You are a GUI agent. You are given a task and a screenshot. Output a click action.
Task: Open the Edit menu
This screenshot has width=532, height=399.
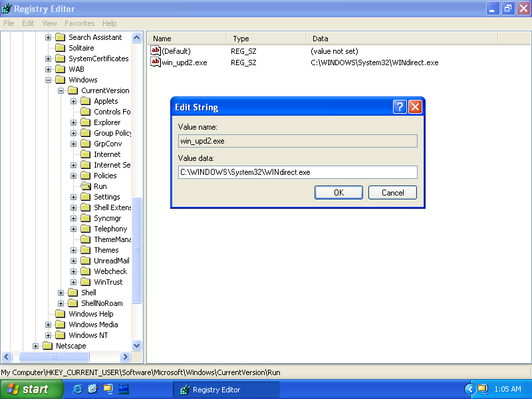(28, 23)
